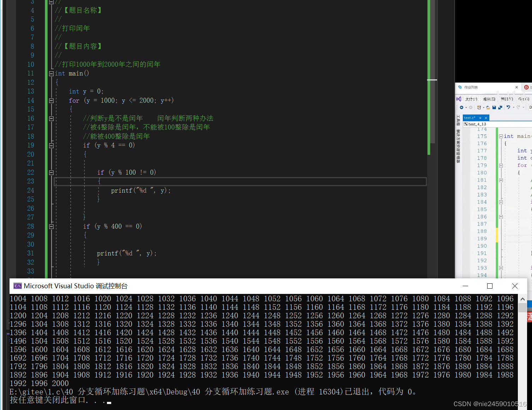Pin the test.c* tab

480,118
